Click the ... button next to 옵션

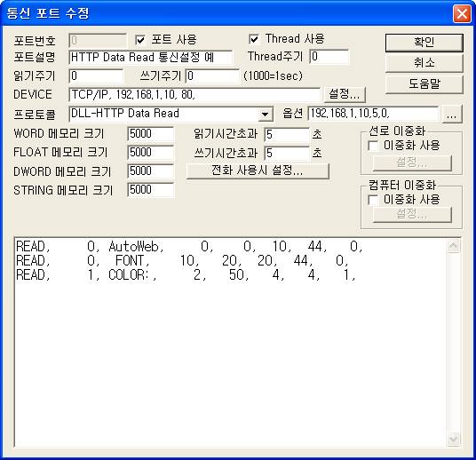point(452,115)
